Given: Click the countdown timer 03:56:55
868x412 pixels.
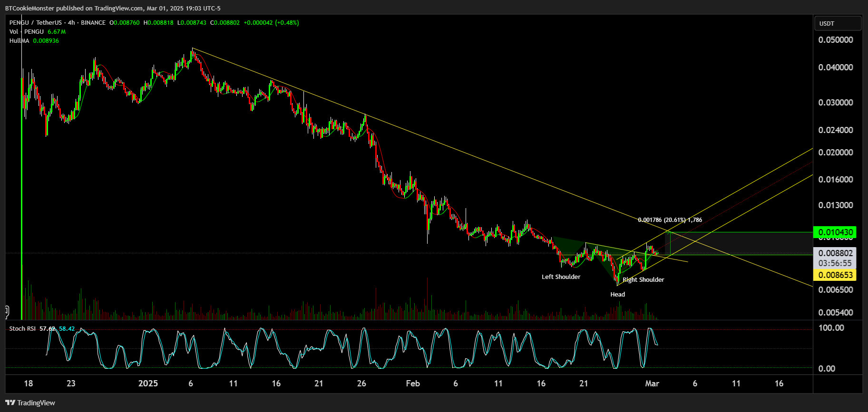Looking at the screenshot, I should [835, 263].
